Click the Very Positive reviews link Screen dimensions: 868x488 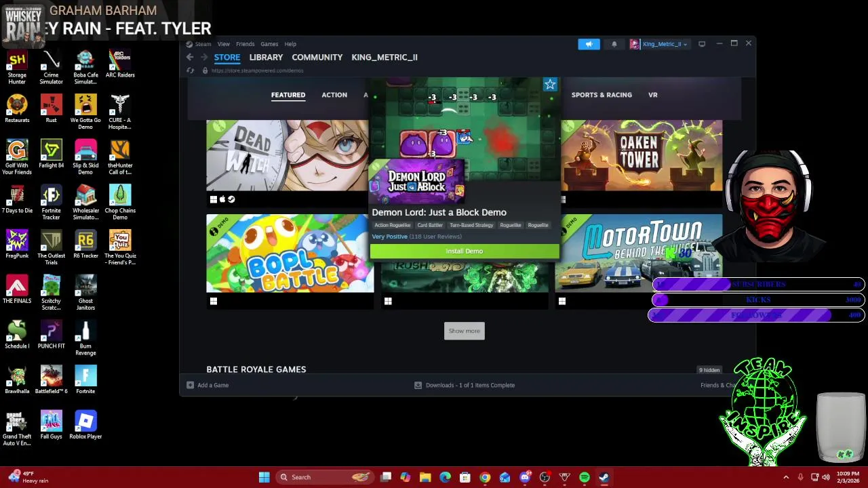click(x=389, y=237)
